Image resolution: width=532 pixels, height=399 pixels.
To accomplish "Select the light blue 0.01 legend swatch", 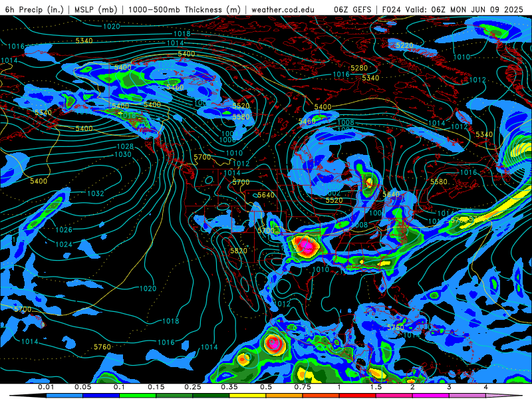I will (x=65, y=396).
